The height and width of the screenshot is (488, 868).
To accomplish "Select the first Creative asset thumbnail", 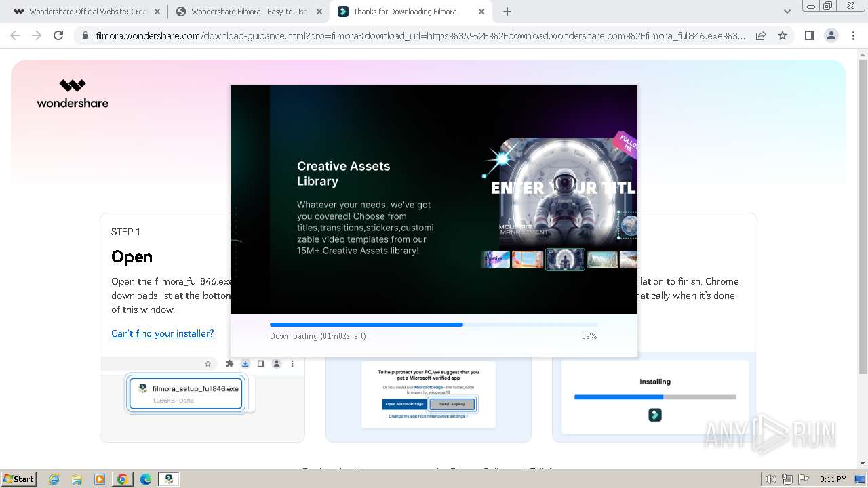I will [x=496, y=260].
